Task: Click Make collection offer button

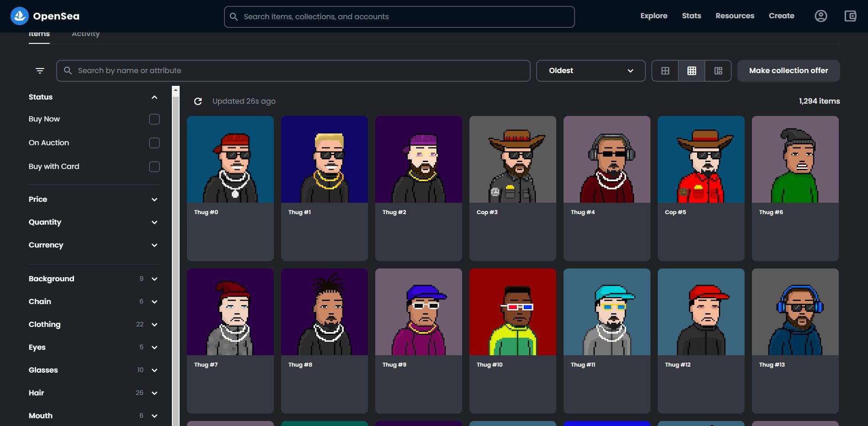Action: pyautogui.click(x=788, y=71)
